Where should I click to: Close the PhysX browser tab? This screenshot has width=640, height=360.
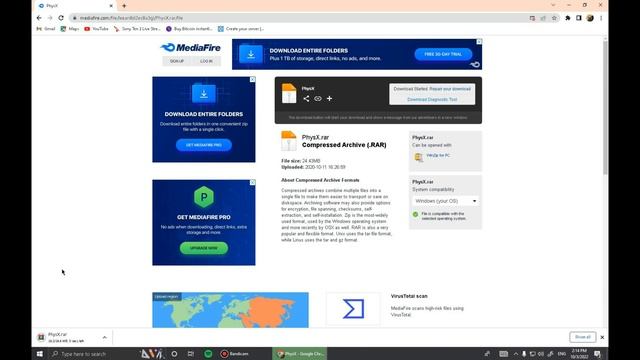[x=111, y=6]
